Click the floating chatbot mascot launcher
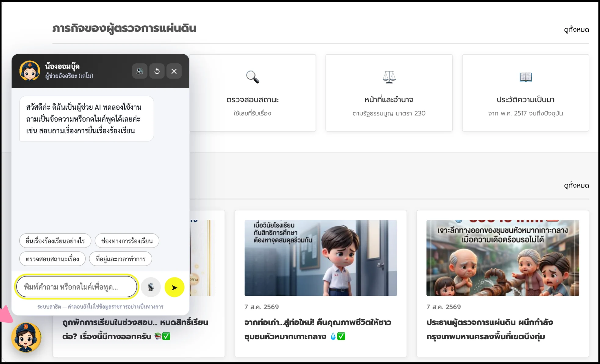 coord(26,337)
